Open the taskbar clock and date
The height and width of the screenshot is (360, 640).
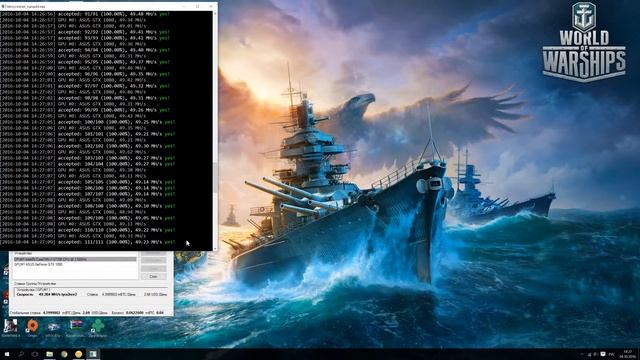click(x=627, y=354)
